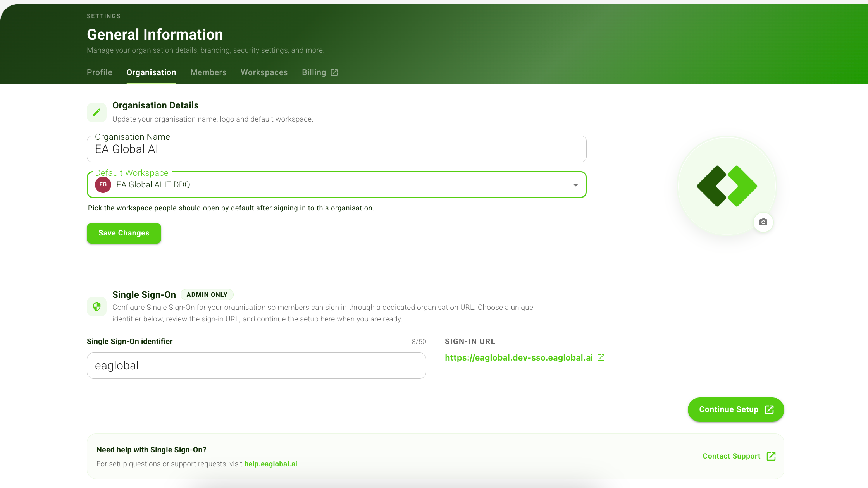Click the pencil edit icon beside Organisation Details
The width and height of the screenshot is (868, 488).
(96, 112)
